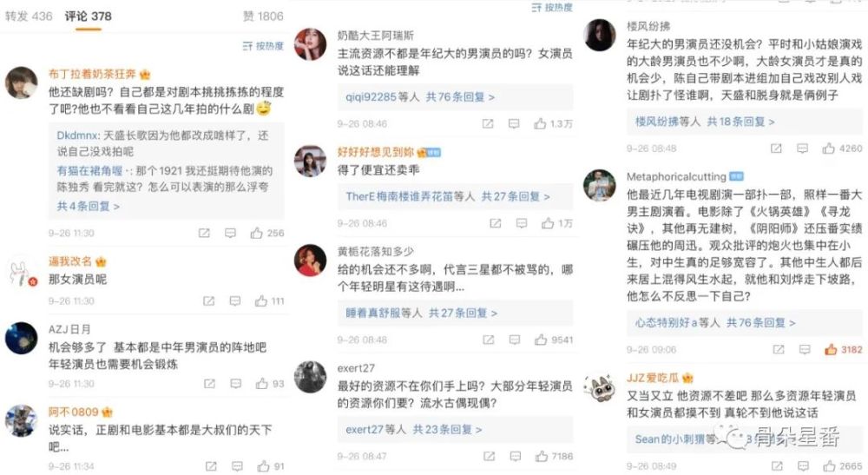This screenshot has width=868, height=475.
Task: Toggle the like on 楼风纷拂's comment
Action: pyautogui.click(x=829, y=148)
